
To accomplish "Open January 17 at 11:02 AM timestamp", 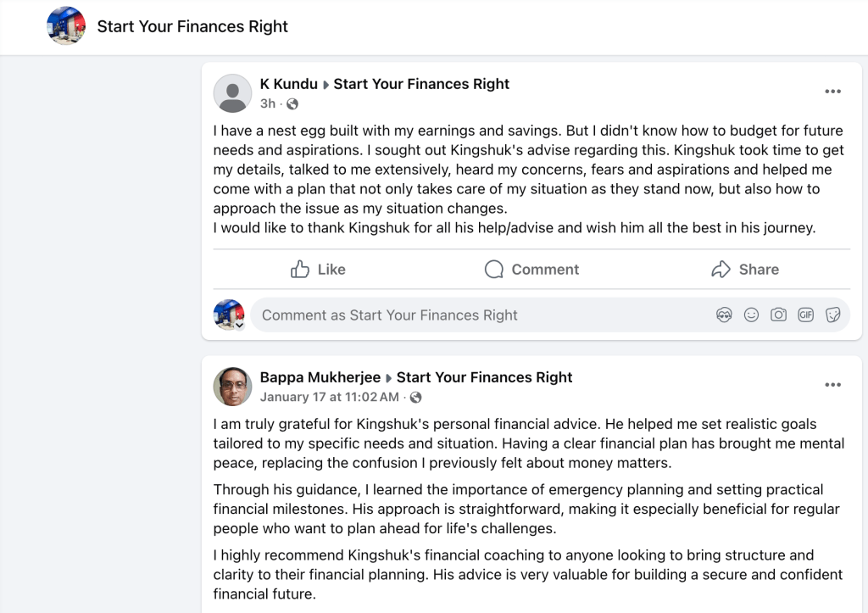I will click(329, 397).
